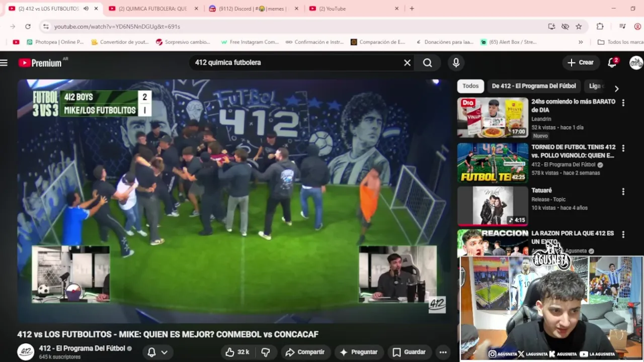
Task: Open the 'Free Instagram Com...' bookmark
Action: [x=250, y=42]
